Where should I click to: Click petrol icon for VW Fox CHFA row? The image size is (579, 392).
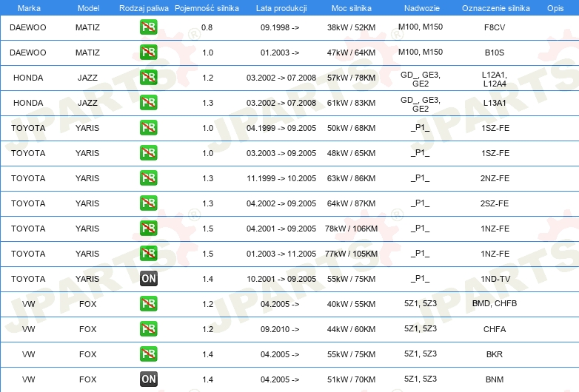coord(148,329)
